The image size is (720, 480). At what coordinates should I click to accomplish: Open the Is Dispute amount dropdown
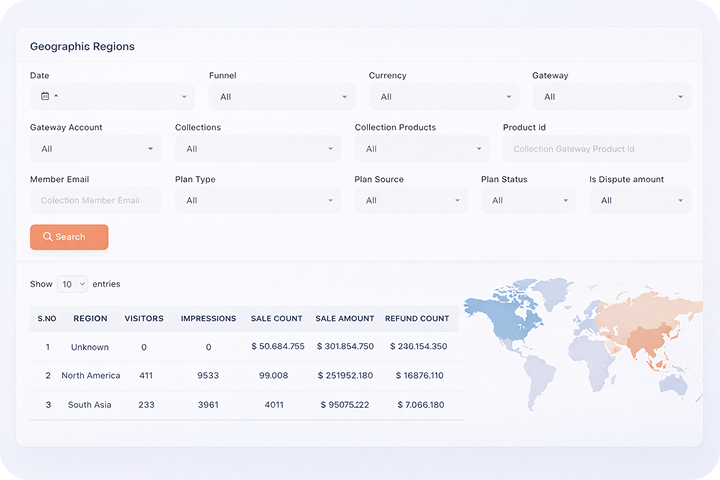[x=640, y=200]
